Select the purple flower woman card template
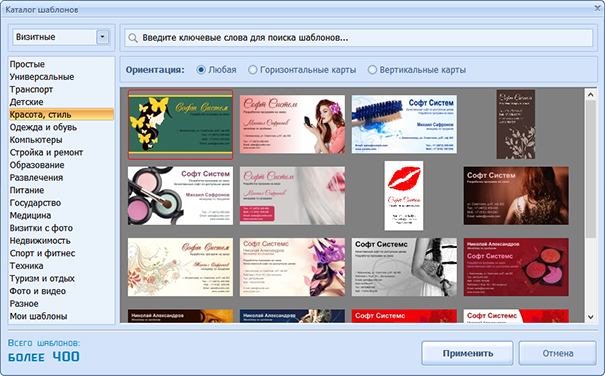Viewport: 605px width, 376px height. pyautogui.click(x=292, y=267)
